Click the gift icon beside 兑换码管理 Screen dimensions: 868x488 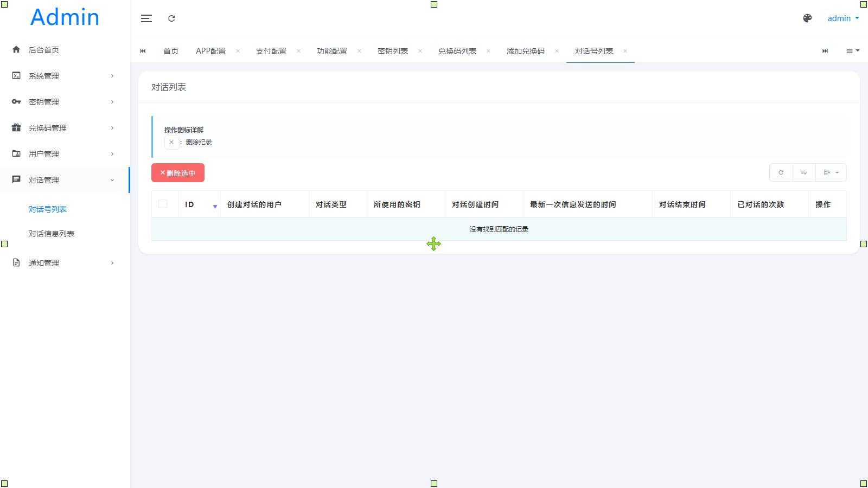tap(16, 127)
